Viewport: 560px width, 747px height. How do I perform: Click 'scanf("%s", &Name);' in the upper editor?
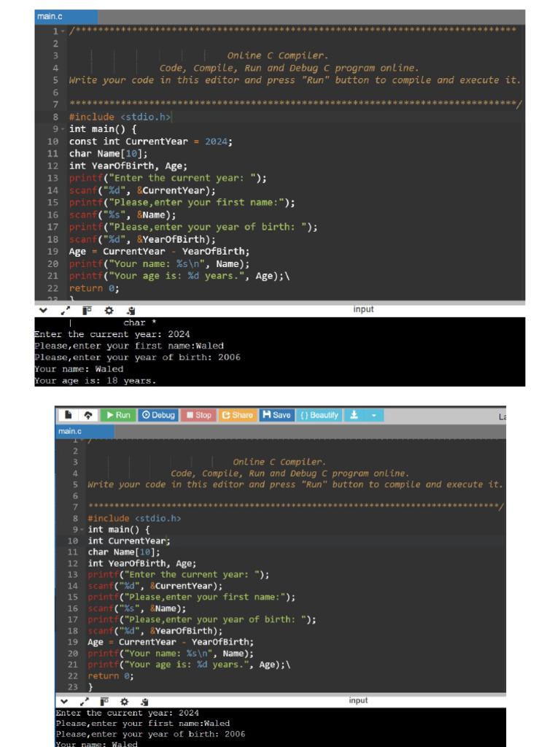click(x=122, y=215)
